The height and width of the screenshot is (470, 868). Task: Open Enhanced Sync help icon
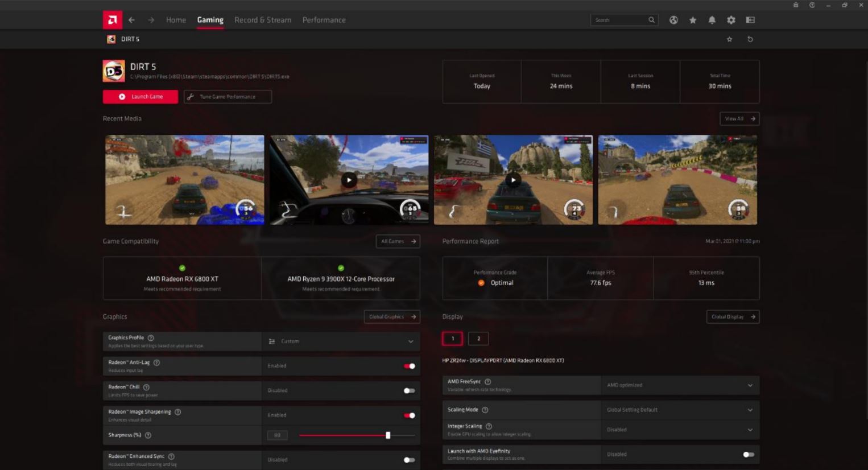171,456
